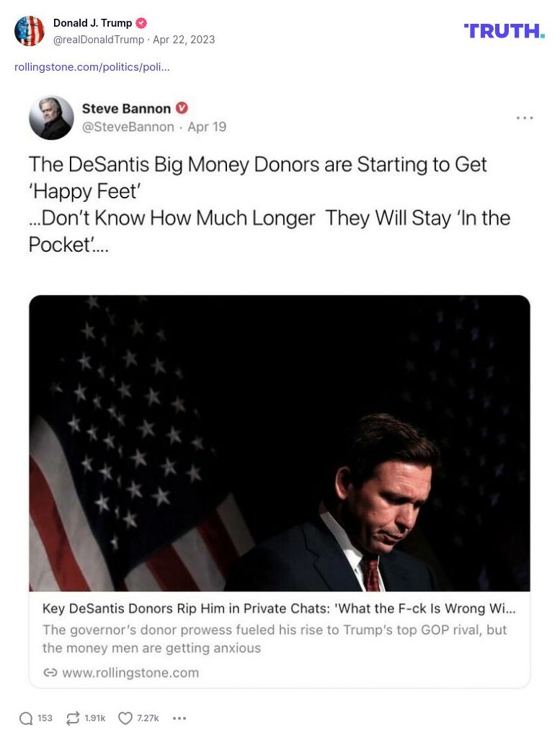
Task: Click the Apr 22, 2023 timestamp
Action: tap(184, 40)
